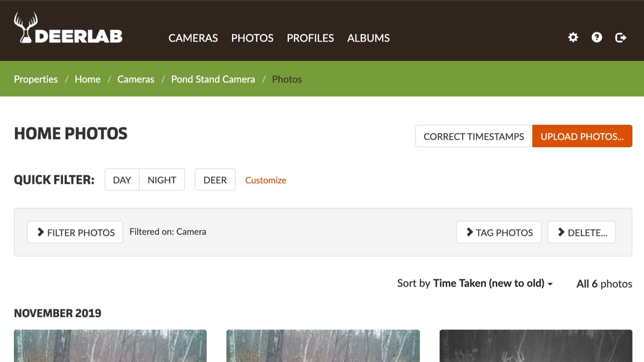Click the sign out icon
Screen dimensions: 644x362
point(620,37)
